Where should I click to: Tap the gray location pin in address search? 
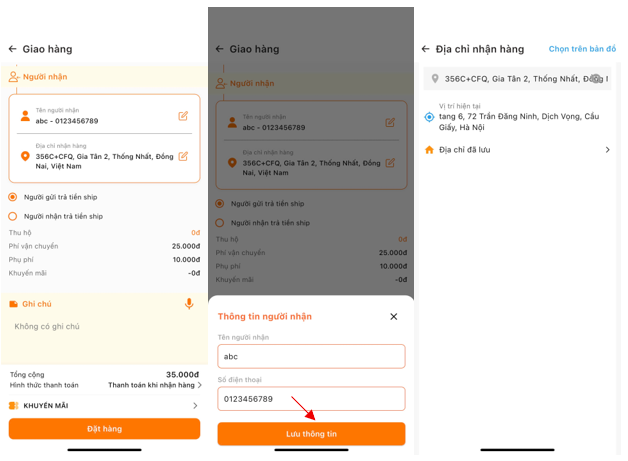point(434,78)
